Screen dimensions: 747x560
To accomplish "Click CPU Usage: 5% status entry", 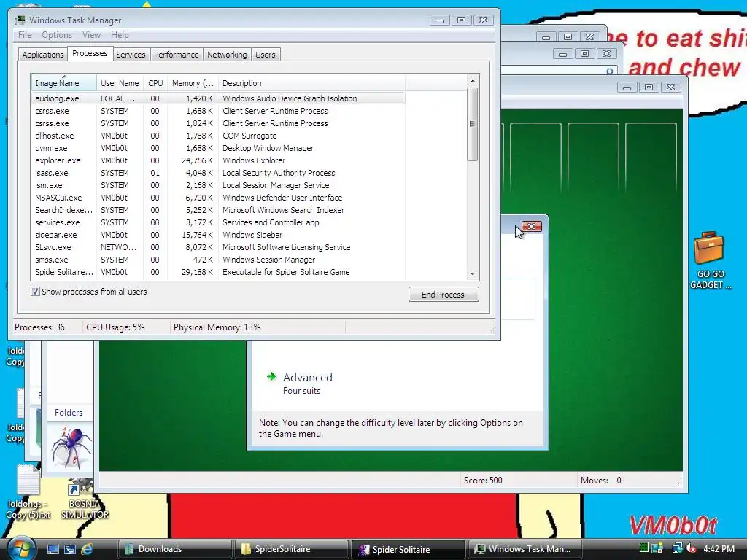I will coord(115,327).
